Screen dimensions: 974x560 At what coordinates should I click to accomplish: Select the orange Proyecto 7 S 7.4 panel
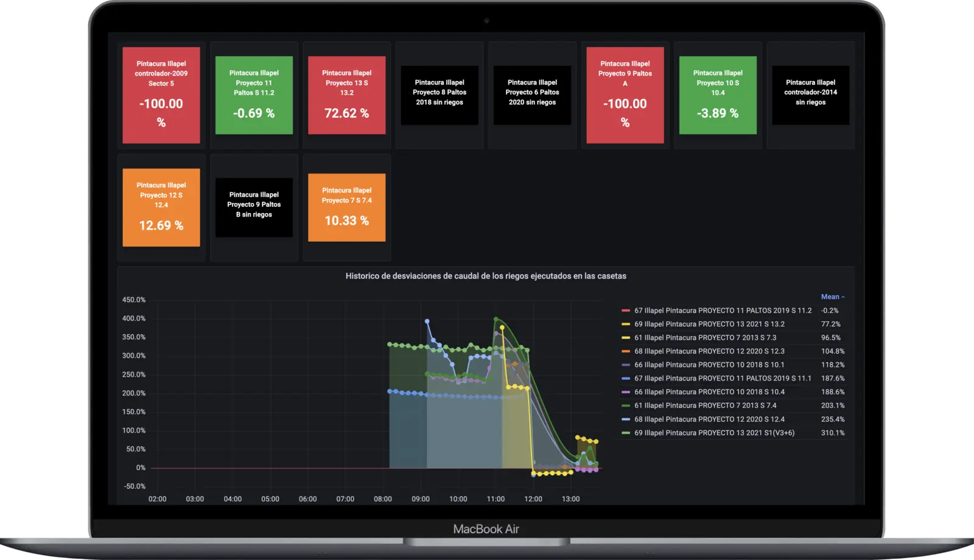click(x=347, y=208)
